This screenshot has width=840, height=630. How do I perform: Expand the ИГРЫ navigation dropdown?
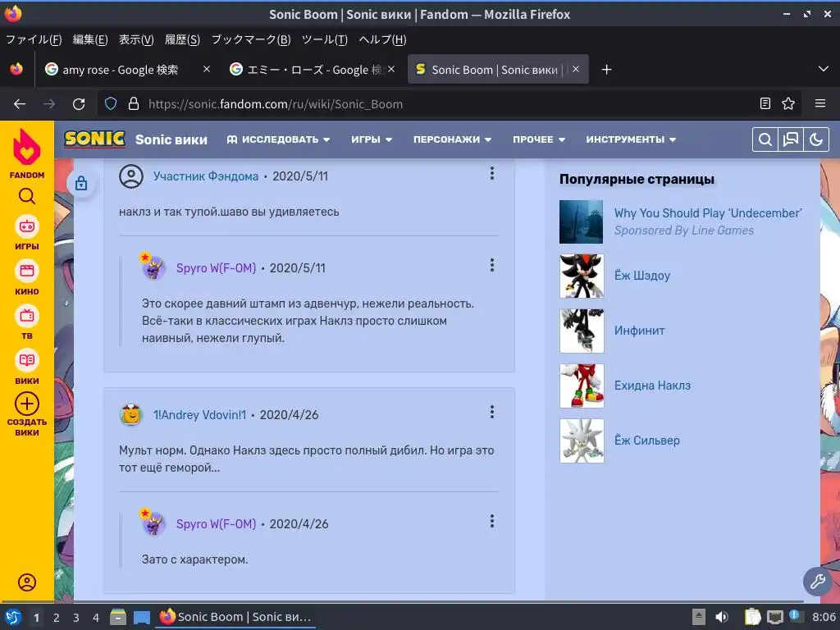tap(372, 139)
